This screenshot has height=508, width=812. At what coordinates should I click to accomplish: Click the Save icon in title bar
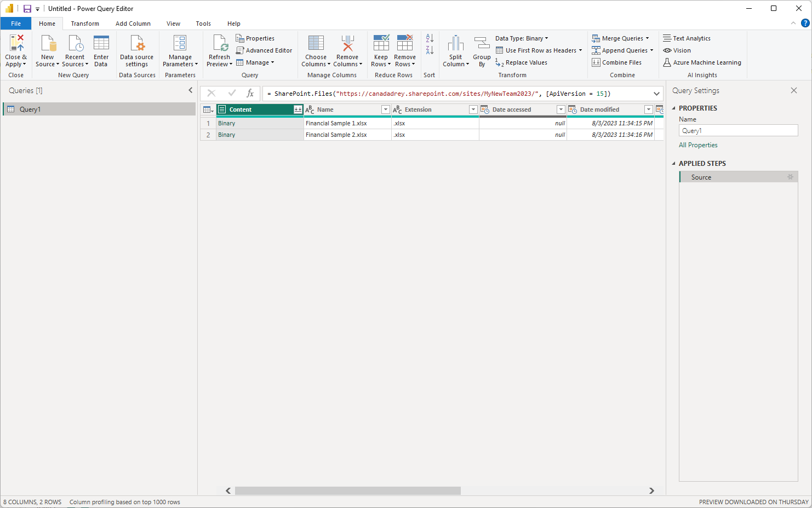[x=27, y=9]
